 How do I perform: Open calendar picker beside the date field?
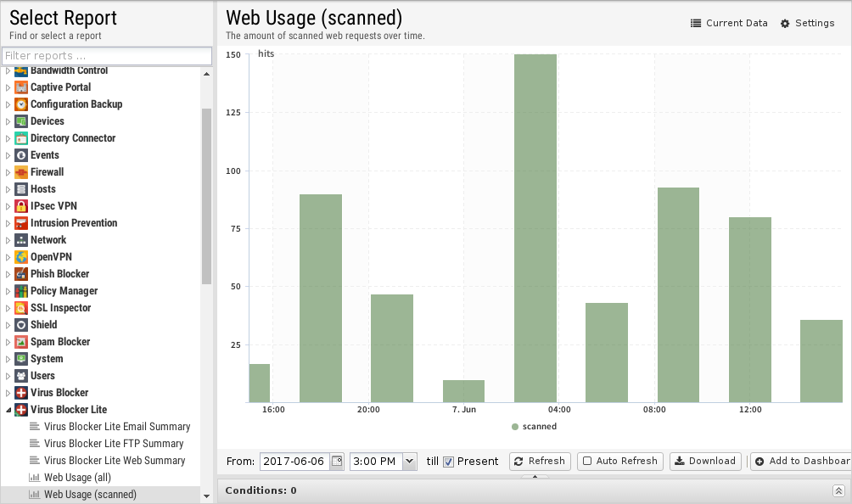click(x=337, y=462)
